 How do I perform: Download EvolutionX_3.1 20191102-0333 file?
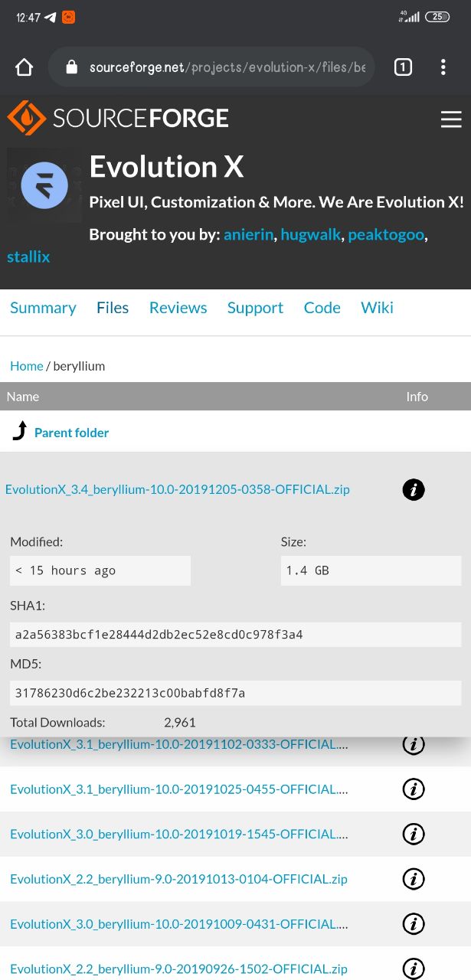[x=178, y=744]
